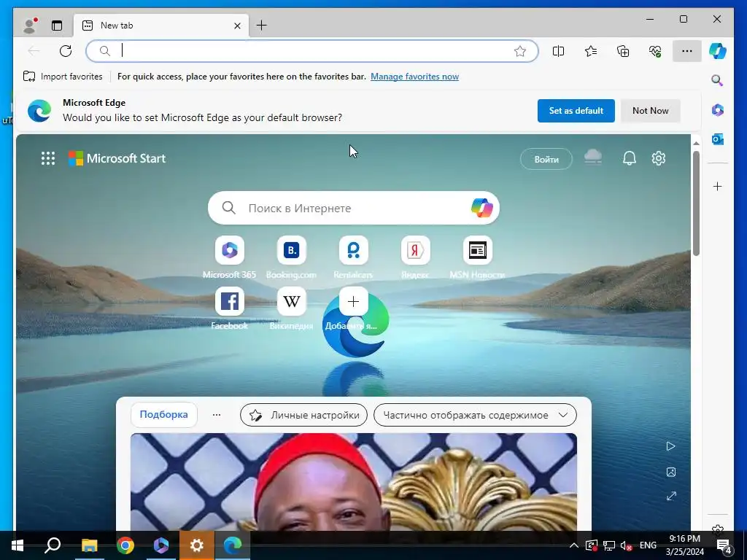Switch ENG input language
The width and height of the screenshot is (747, 560).
click(x=648, y=545)
